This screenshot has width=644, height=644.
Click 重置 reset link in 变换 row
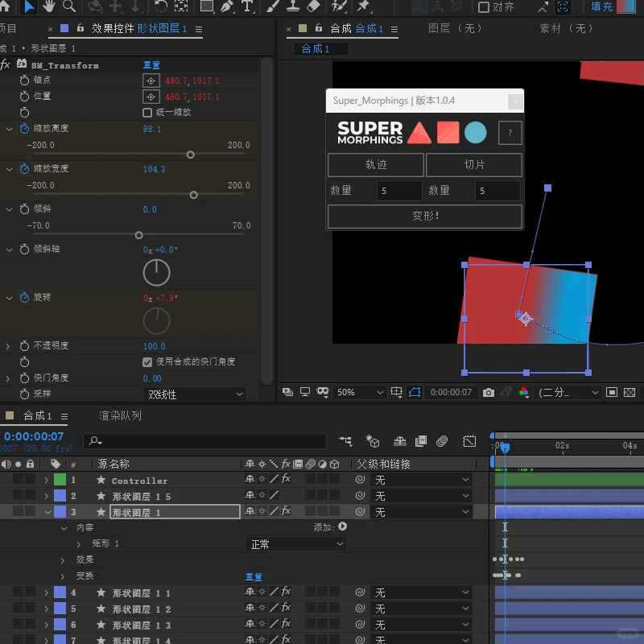click(x=254, y=577)
